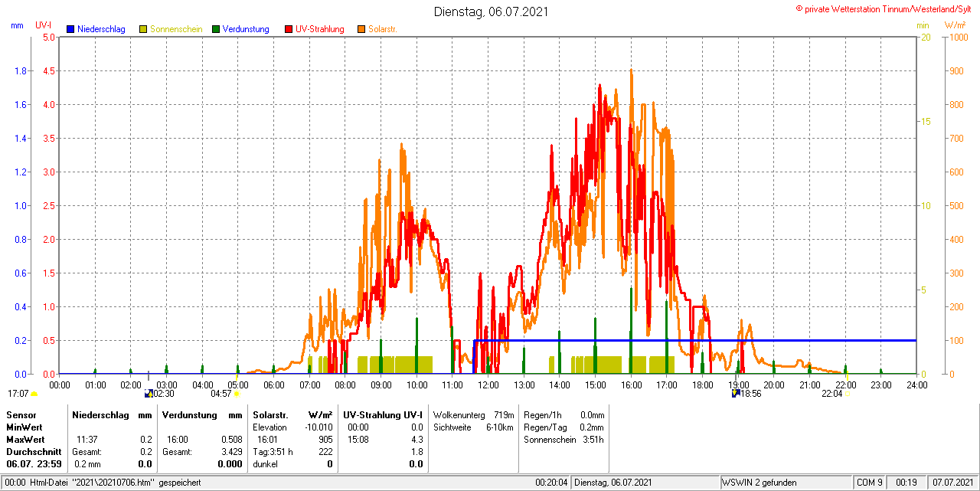Click the 07.07.2021 status bar date
This screenshot has width=980, height=491.
point(952,483)
